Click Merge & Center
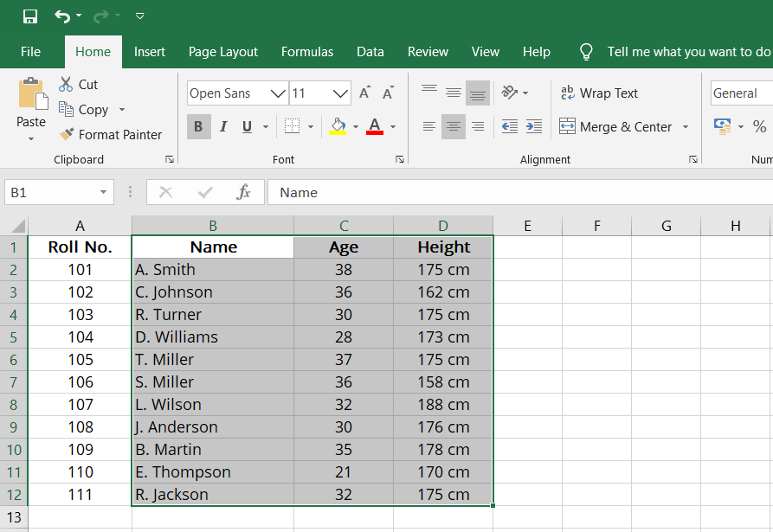The width and height of the screenshot is (773, 532). (x=615, y=126)
